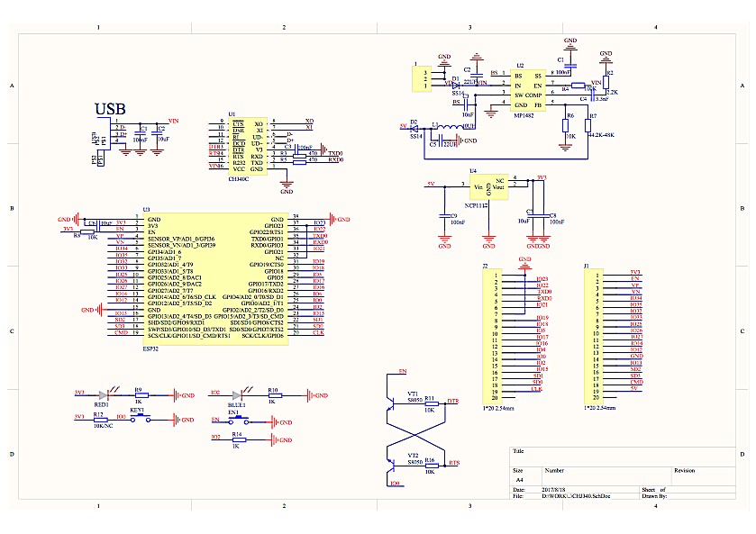Click the C9 100nF capacitor
This screenshot has height=534, width=756.
[x=443, y=215]
